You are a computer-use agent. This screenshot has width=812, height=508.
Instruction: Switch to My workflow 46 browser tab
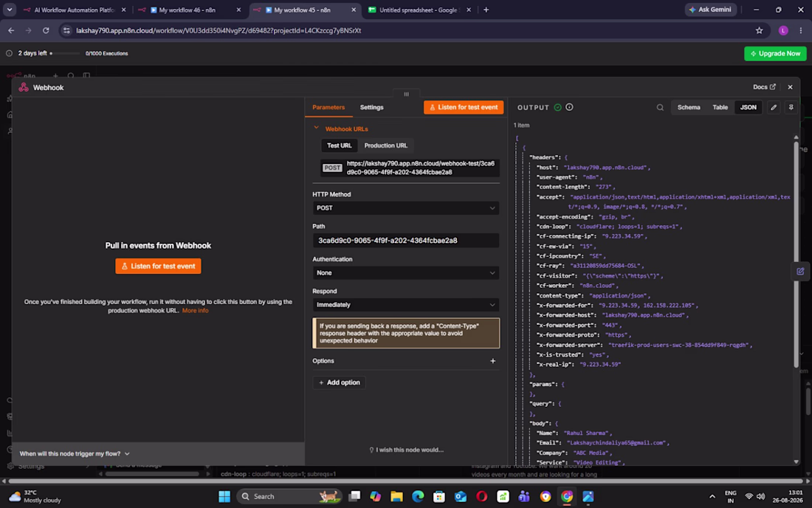[187, 10]
